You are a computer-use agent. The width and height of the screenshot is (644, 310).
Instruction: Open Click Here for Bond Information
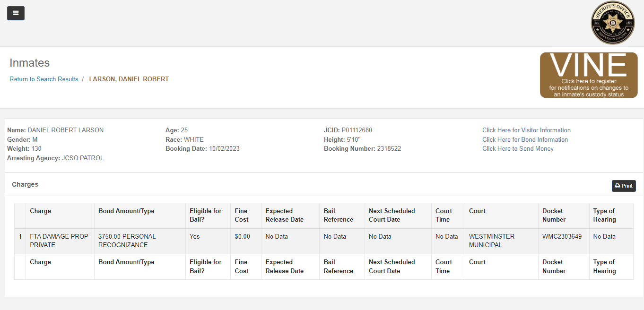525,140
